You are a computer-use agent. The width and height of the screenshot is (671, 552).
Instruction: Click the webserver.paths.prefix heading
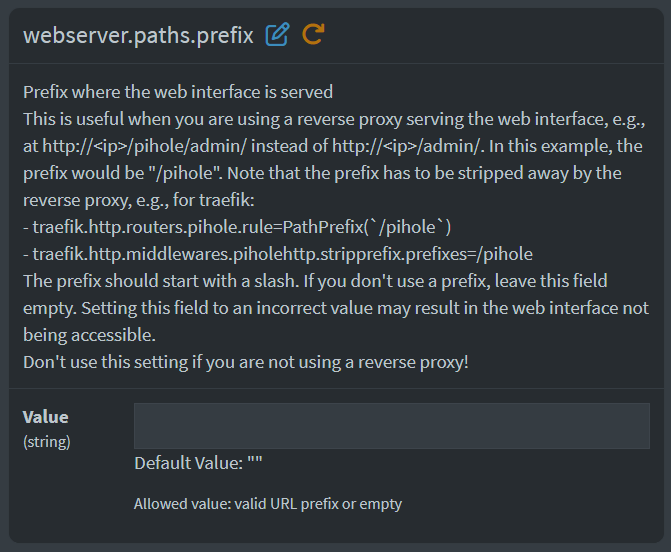(138, 35)
